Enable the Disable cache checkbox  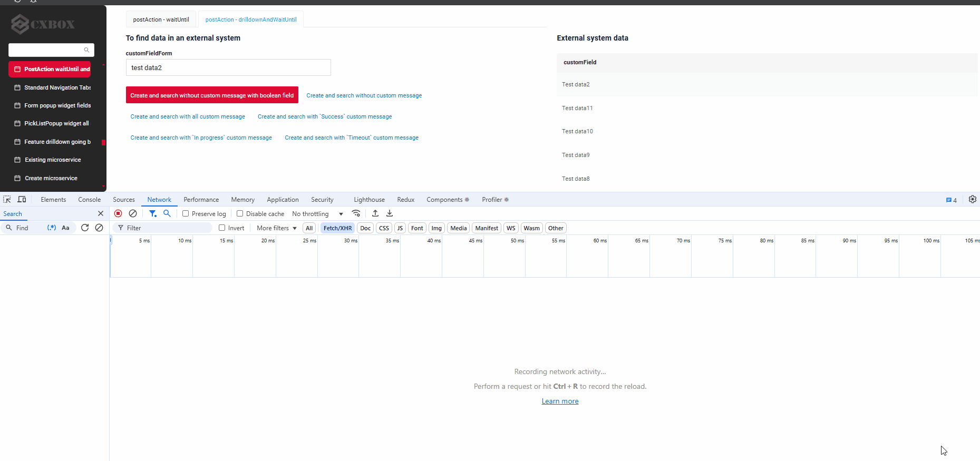point(240,213)
